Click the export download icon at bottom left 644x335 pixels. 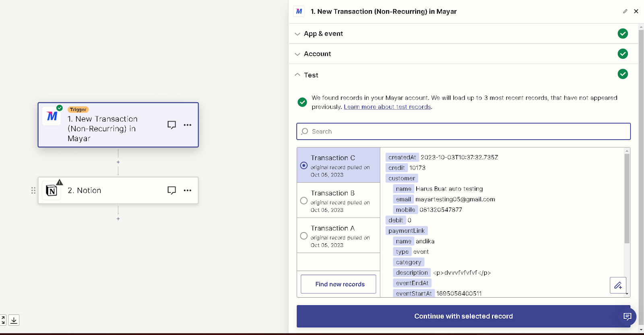14,320
